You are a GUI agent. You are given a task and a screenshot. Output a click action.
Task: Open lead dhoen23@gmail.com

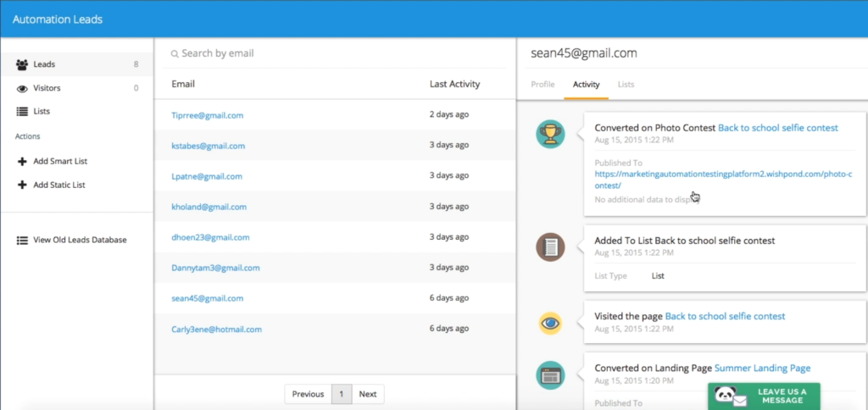coord(210,237)
